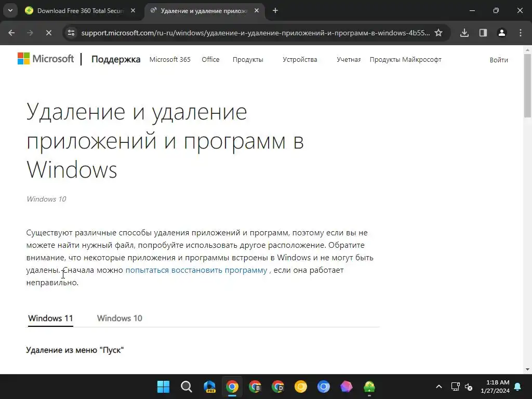Viewport: 532px width, 399px height.
Task: Click the Microsoft logo
Action: tap(46, 59)
